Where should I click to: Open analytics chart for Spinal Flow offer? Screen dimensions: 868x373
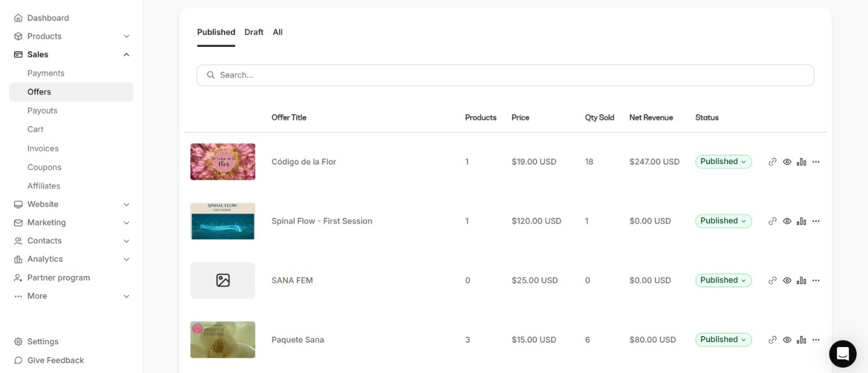point(801,221)
